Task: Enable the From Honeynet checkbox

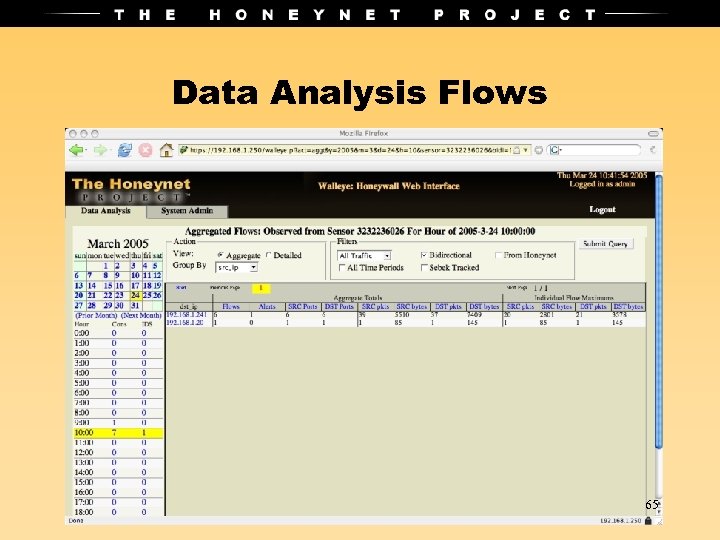Action: click(x=498, y=255)
